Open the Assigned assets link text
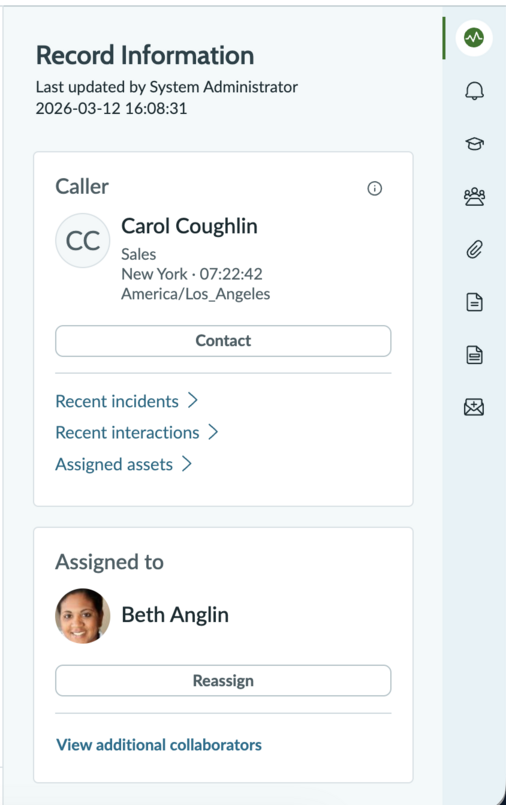This screenshot has width=506, height=805. (114, 465)
